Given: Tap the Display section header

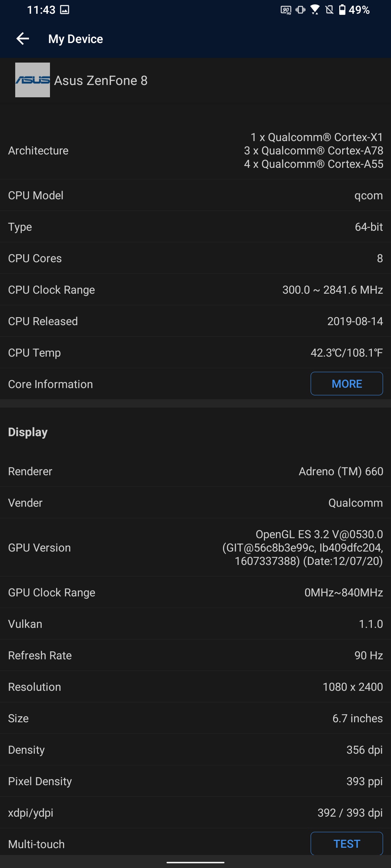Looking at the screenshot, I should [x=28, y=432].
